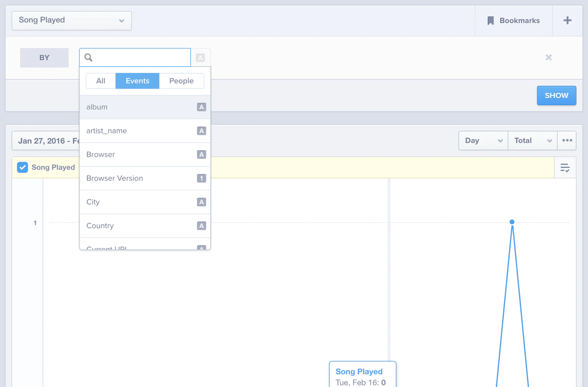Uncheck the Song Played series checkbox
The height and width of the screenshot is (387, 588).
coord(22,167)
